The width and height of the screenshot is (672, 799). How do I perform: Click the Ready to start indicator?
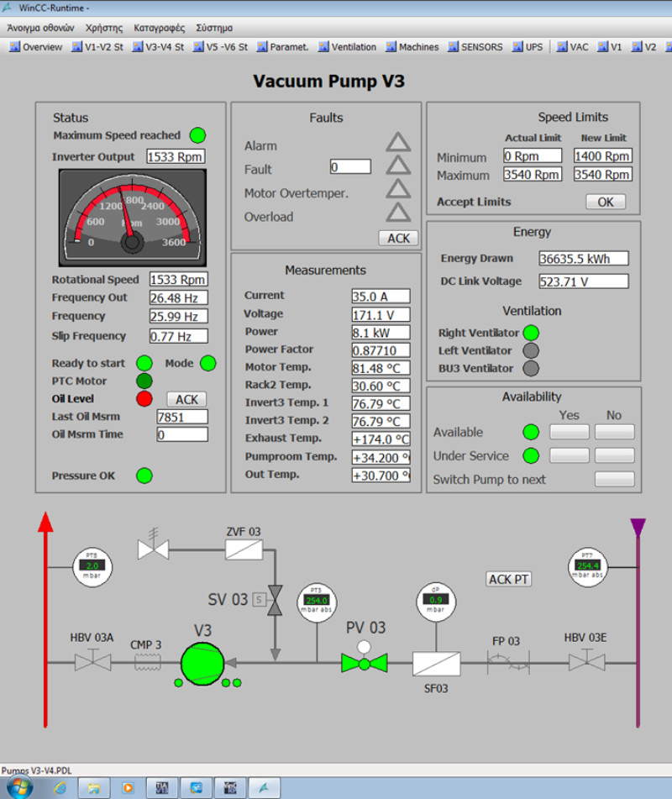click(144, 363)
